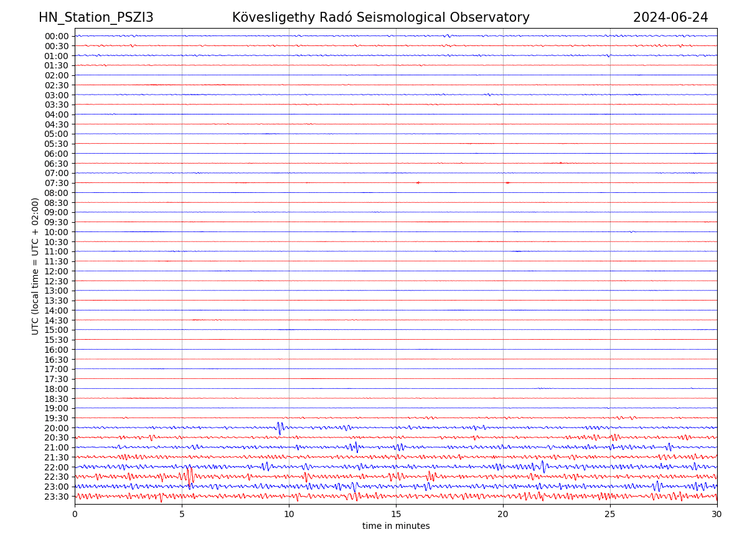Select the Kövesligethy Radó Seismological Observatory heading
Screen dimensions: 747x560
[x=380, y=17]
